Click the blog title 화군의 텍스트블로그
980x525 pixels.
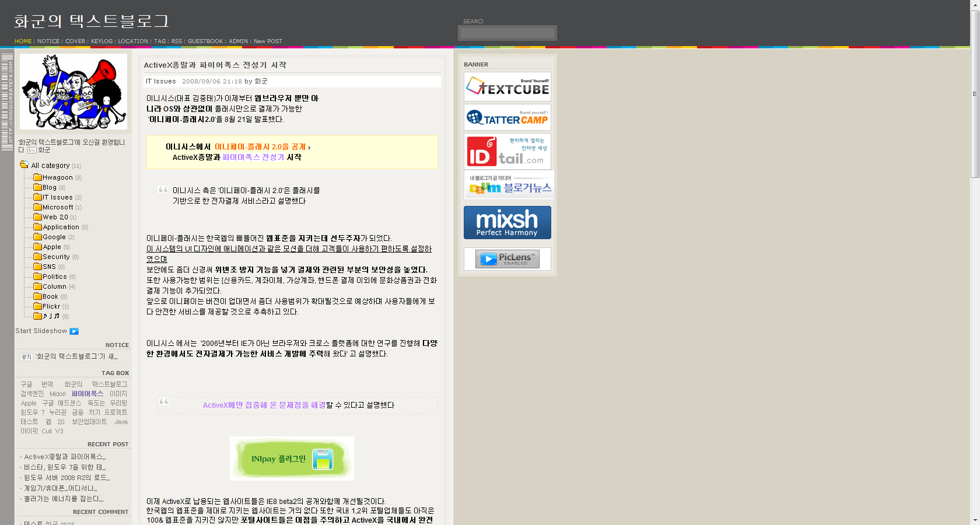tap(92, 22)
